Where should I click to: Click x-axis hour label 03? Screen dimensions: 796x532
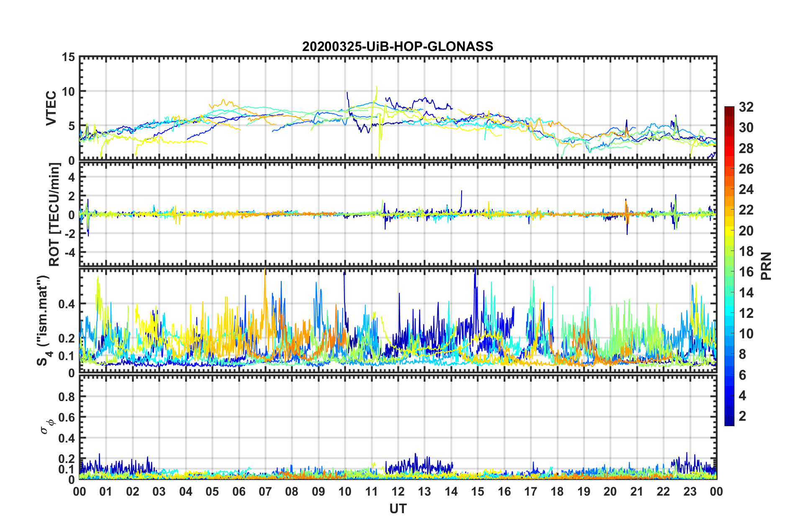tap(159, 491)
